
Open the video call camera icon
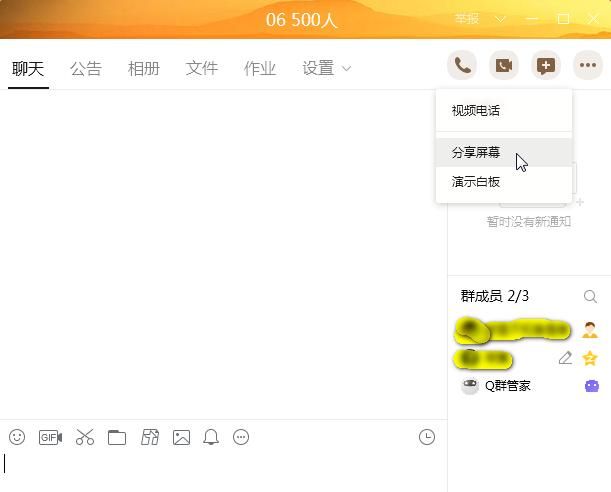click(504, 65)
